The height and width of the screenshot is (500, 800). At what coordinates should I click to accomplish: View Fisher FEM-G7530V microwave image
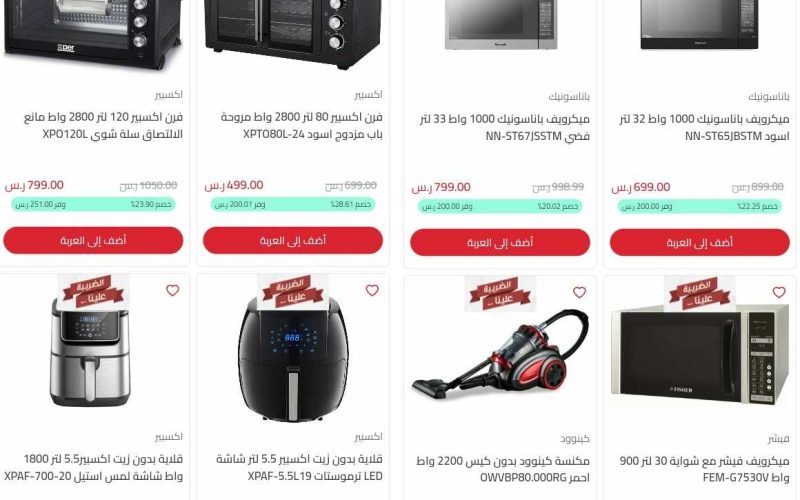click(699, 355)
